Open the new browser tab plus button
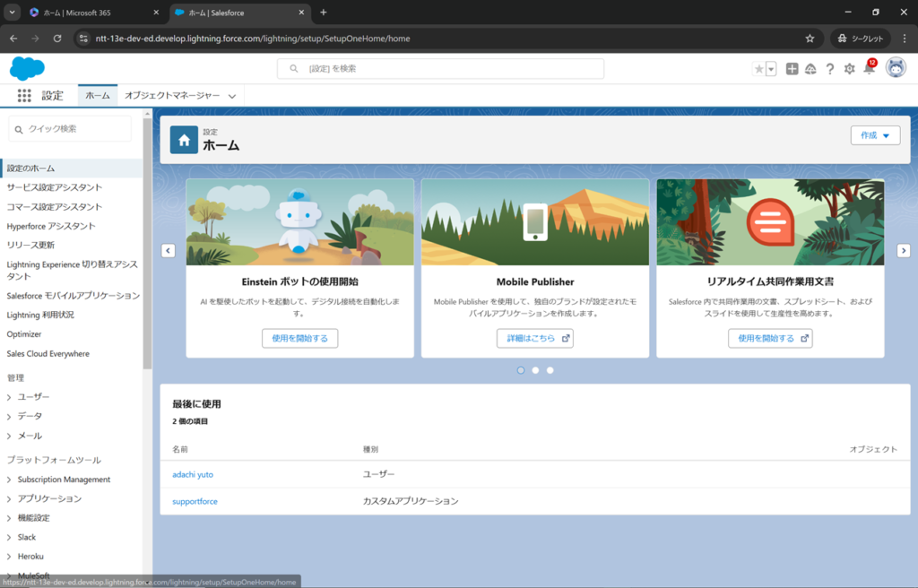918x588 pixels. [323, 13]
